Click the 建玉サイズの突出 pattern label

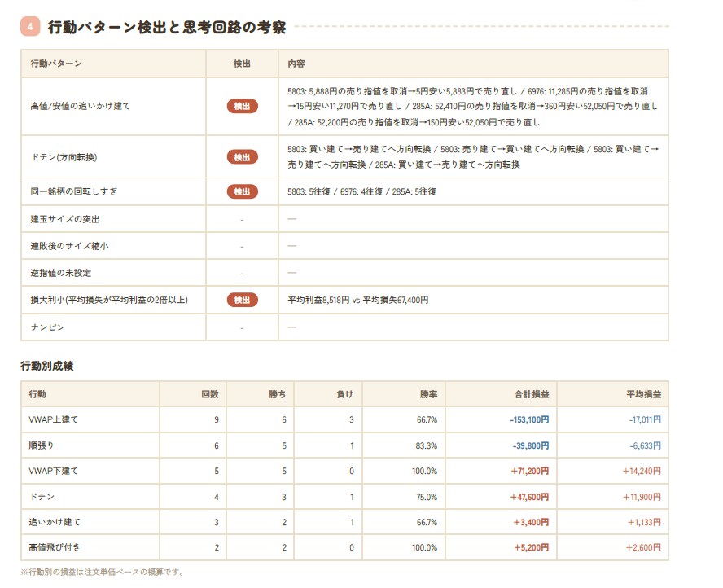coord(65,219)
